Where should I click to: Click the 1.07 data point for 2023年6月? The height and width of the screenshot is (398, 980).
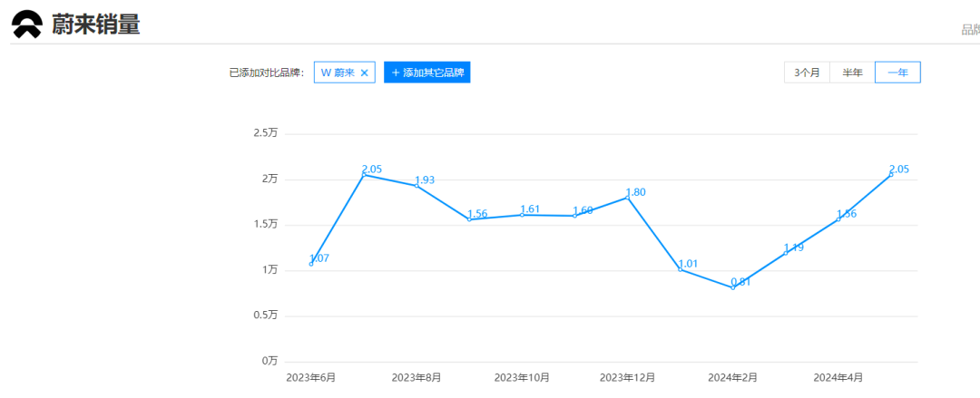(311, 263)
